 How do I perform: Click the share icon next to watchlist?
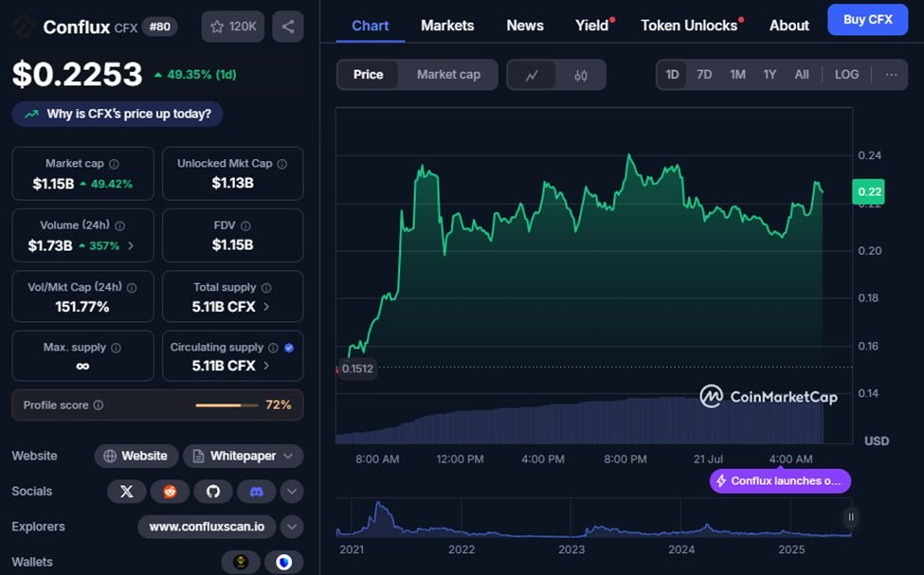(x=288, y=27)
